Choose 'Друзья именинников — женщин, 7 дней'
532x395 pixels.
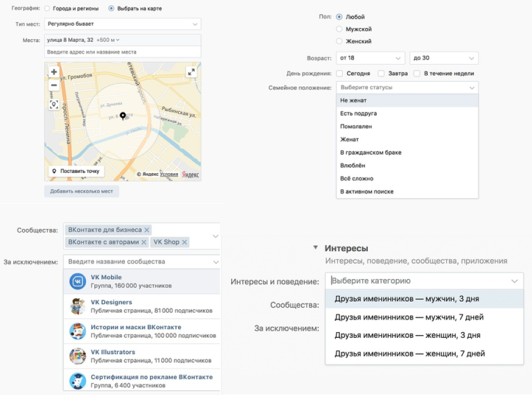424,354
